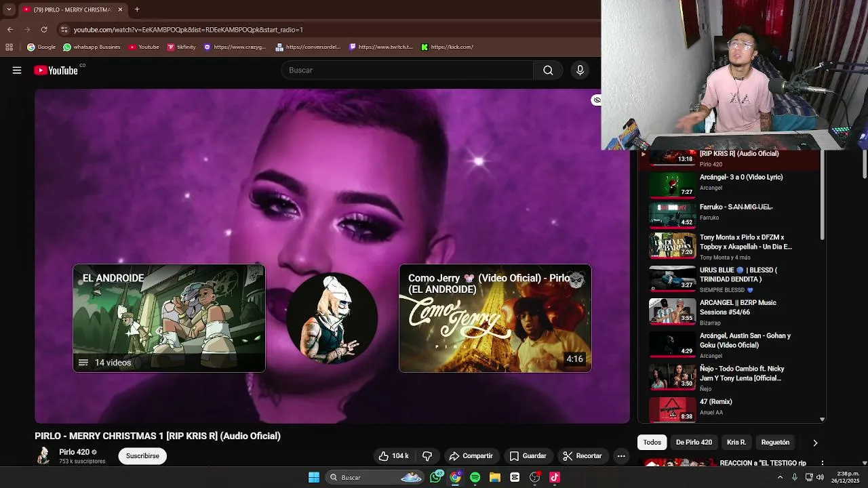Open the Windows Start menu

pos(314,477)
